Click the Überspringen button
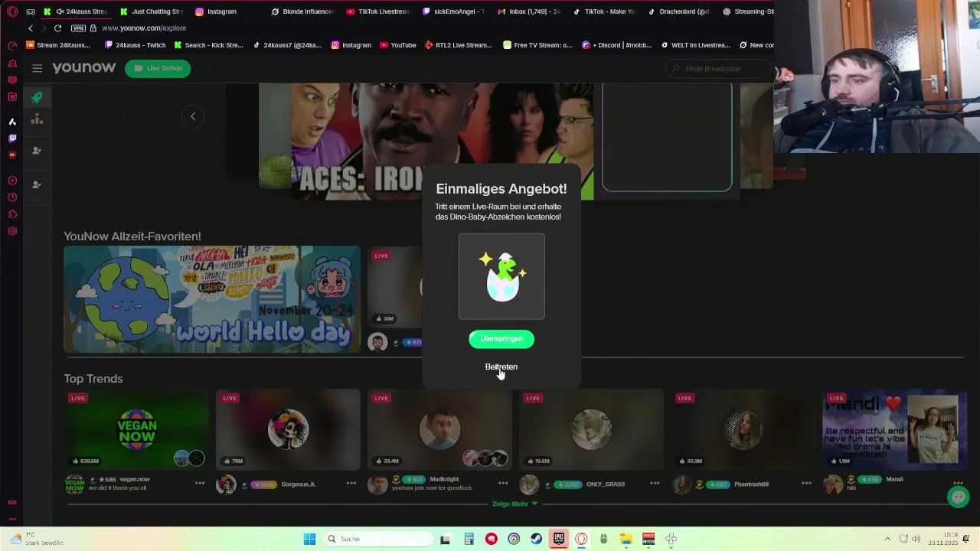980x551 pixels. (x=501, y=339)
